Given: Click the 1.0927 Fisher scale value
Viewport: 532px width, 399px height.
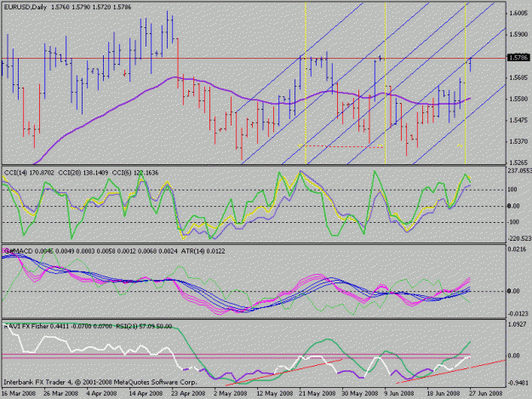Looking at the screenshot, I should click(518, 324).
